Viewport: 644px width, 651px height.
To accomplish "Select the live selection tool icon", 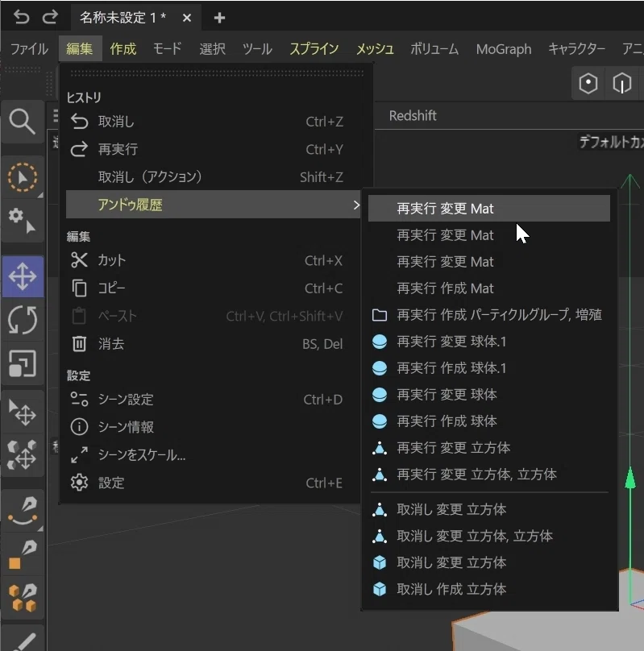I will click(23, 177).
